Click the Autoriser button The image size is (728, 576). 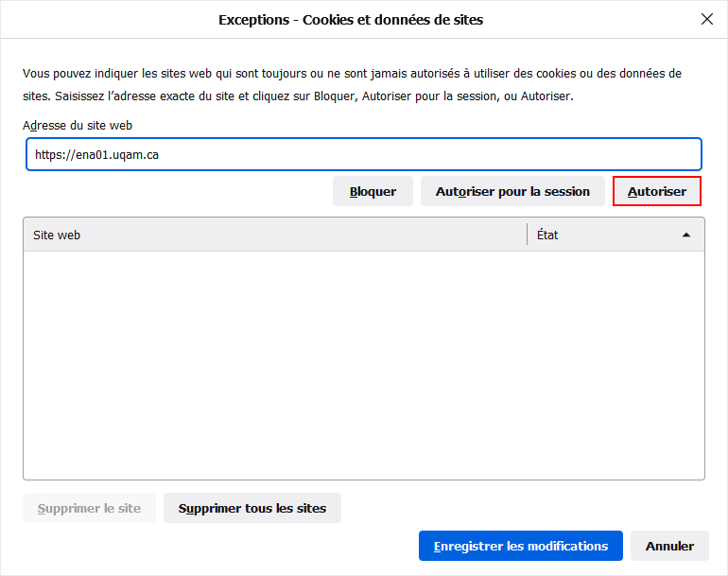pos(657,191)
